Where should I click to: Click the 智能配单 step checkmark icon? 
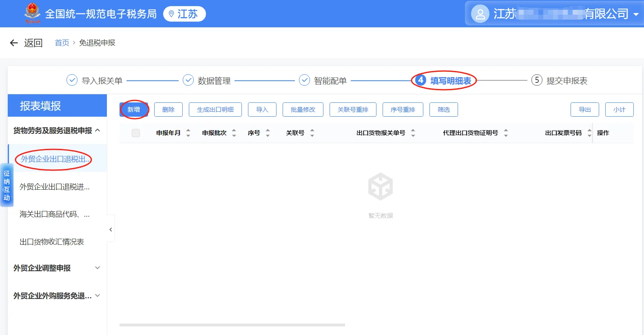(x=304, y=80)
